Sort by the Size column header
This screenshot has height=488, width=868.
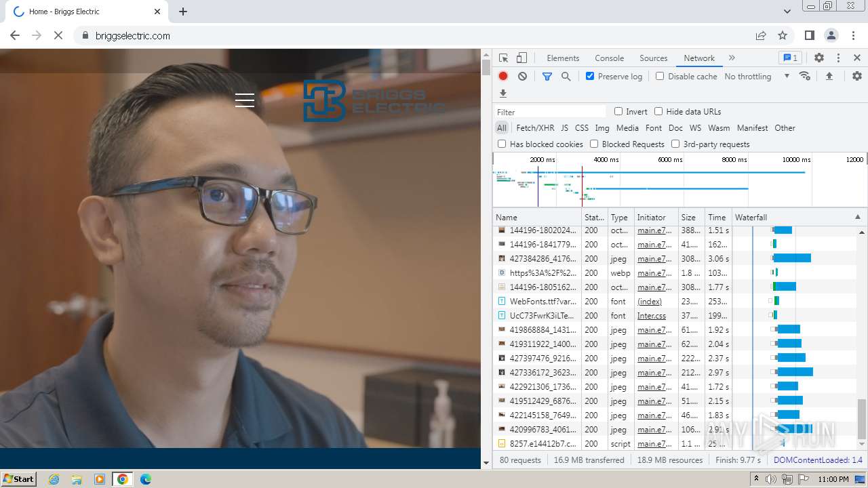692,218
